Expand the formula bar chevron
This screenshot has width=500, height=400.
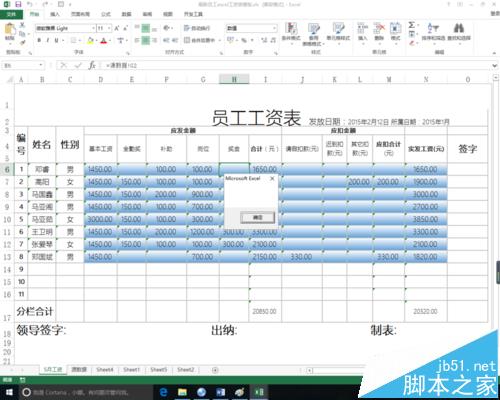(495, 66)
